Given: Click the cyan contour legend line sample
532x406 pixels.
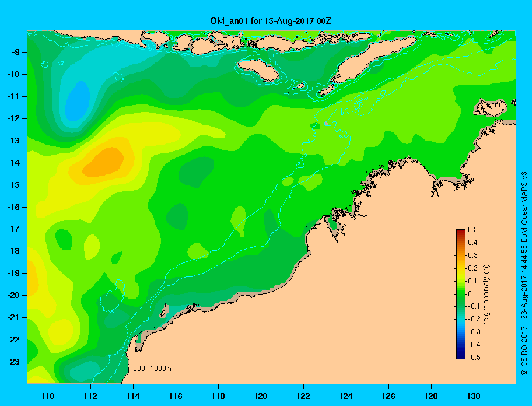Looking at the screenshot, I should (146, 374).
